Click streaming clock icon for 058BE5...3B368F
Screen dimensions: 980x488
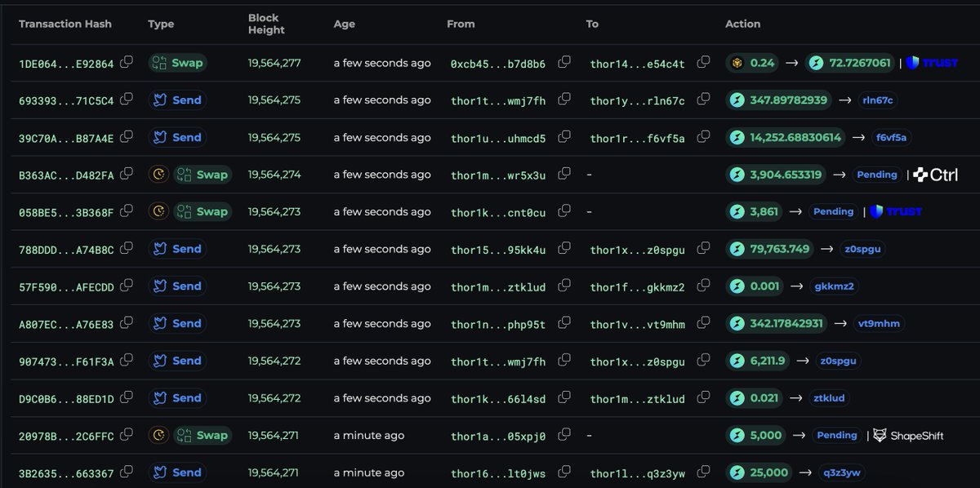158,211
